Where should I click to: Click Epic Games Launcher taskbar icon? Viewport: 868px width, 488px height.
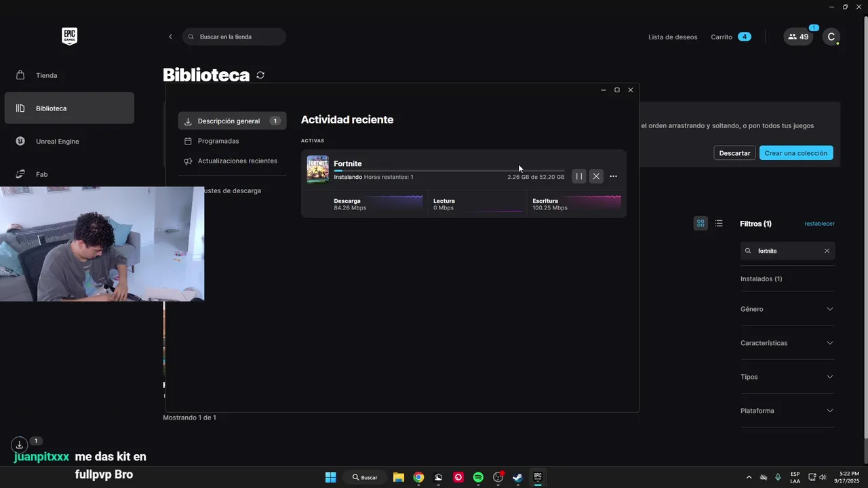[538, 477]
